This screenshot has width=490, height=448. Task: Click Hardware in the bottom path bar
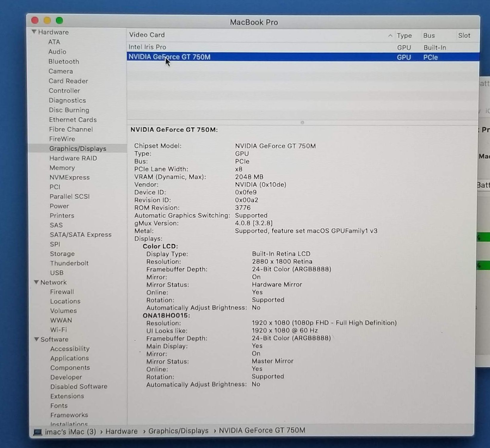(x=121, y=431)
